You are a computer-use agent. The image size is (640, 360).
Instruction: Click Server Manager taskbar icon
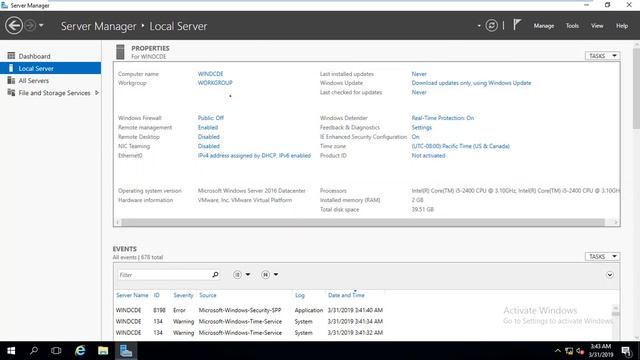[x=126, y=351]
